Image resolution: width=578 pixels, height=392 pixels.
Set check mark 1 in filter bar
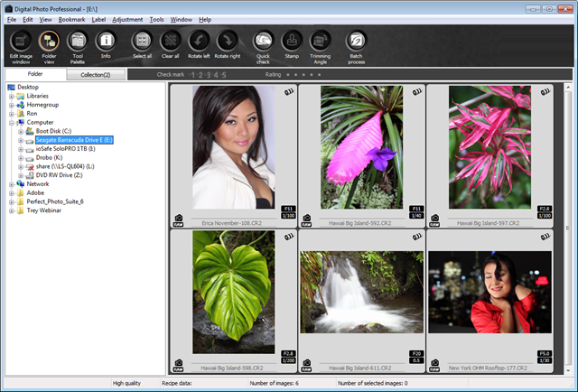[193, 74]
